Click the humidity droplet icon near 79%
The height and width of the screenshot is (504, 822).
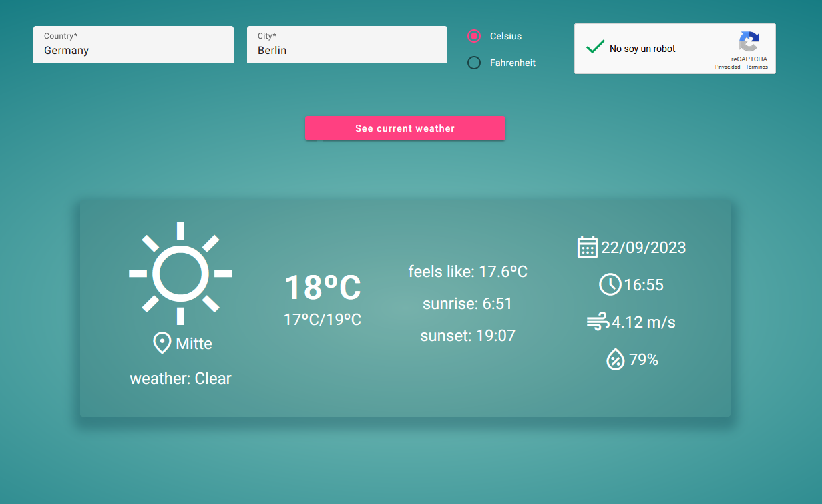pyautogui.click(x=615, y=360)
